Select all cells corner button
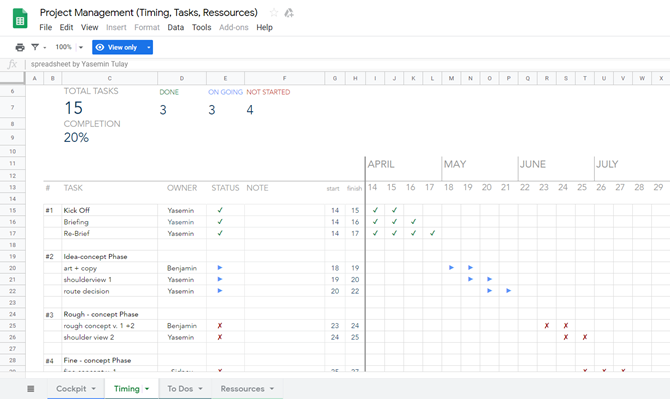Image resolution: width=670 pixels, height=399 pixels. pyautogui.click(x=12, y=78)
